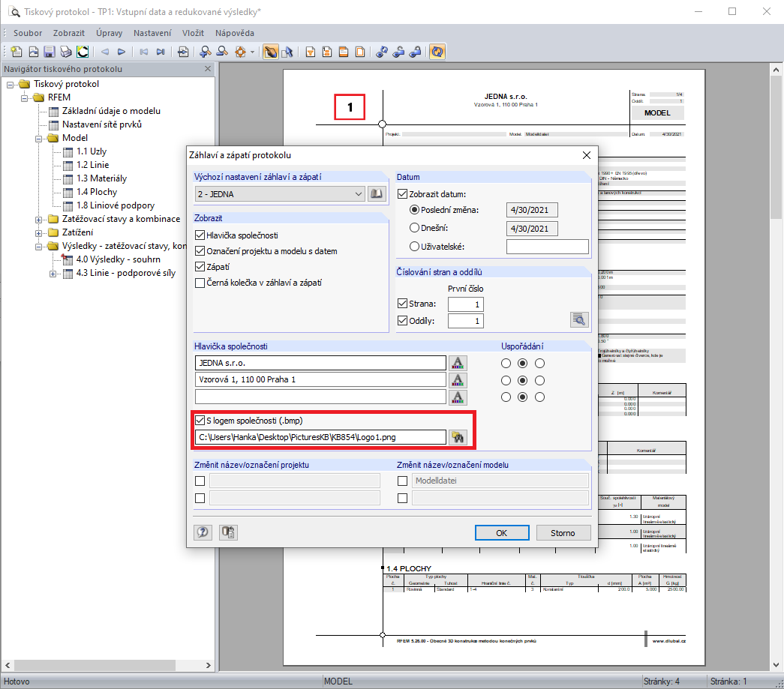
Task: Select 4.0 Výsledky - souhrn tree item
Action: tap(118, 259)
